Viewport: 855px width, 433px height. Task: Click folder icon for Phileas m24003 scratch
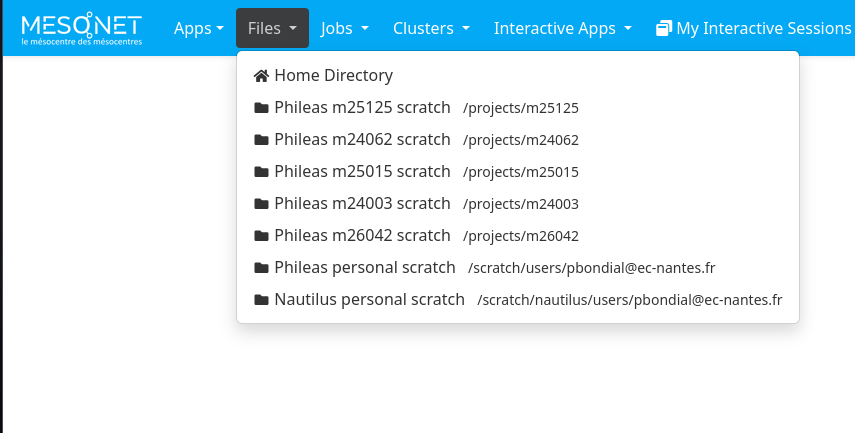click(x=262, y=203)
